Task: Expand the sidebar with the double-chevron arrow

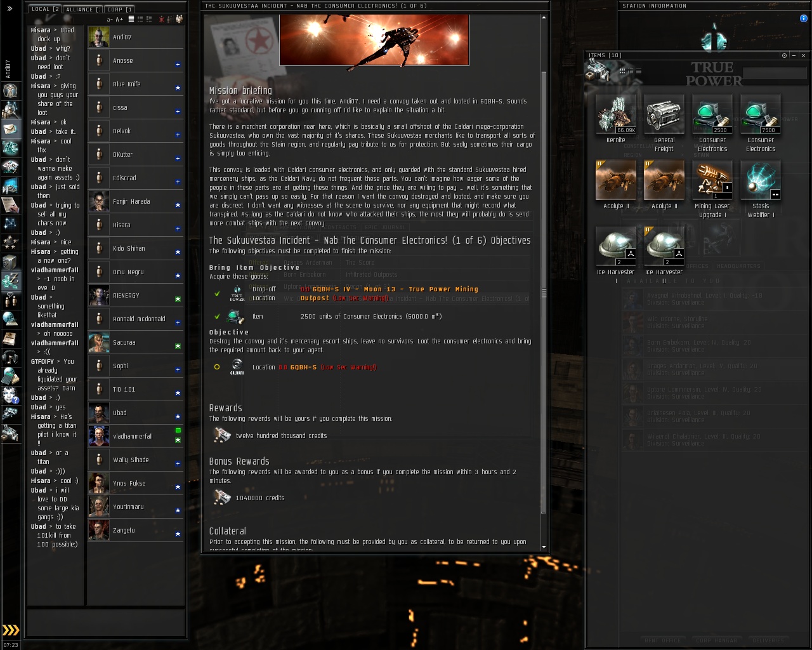Action: point(10,9)
